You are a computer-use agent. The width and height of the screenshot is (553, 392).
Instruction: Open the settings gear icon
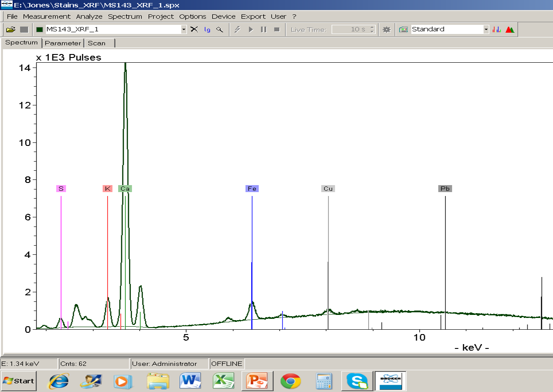click(386, 30)
